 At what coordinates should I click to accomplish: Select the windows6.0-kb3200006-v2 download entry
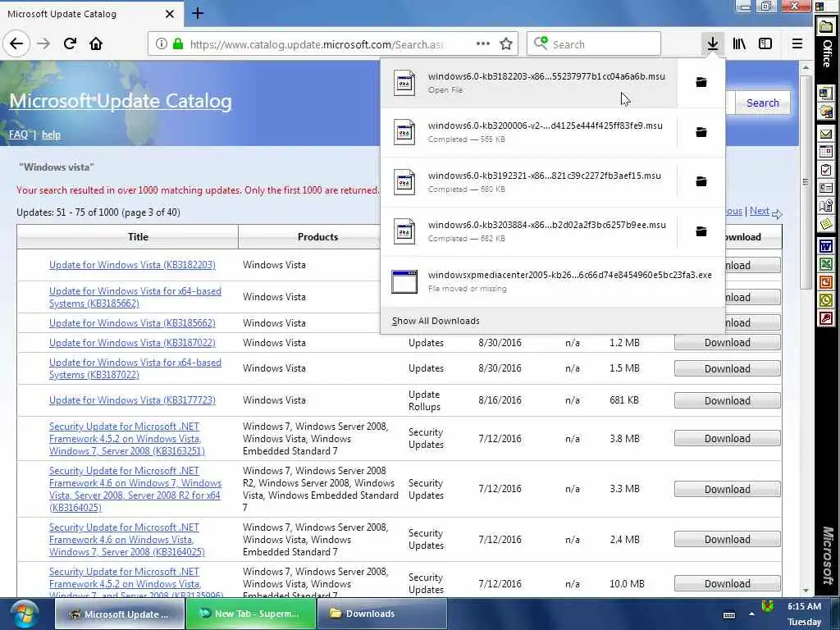529,132
